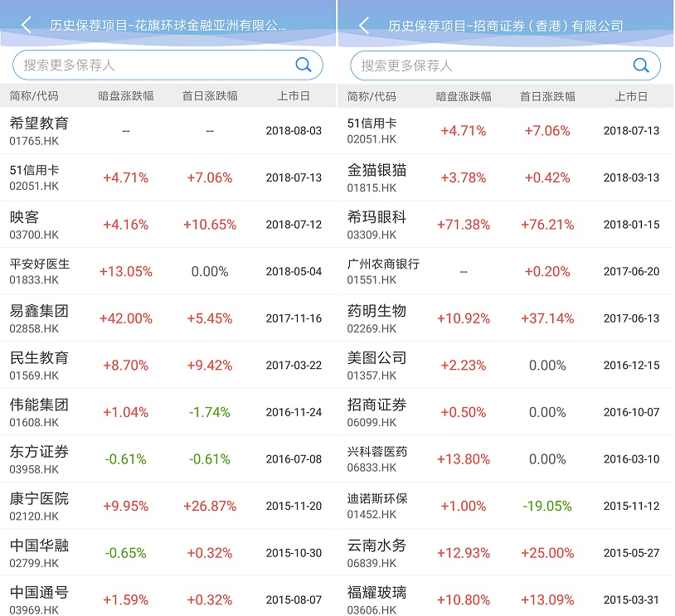675x616 pixels.
Task: Sort by 暗盘涨跌幅 header in right panel
Action: (x=464, y=96)
